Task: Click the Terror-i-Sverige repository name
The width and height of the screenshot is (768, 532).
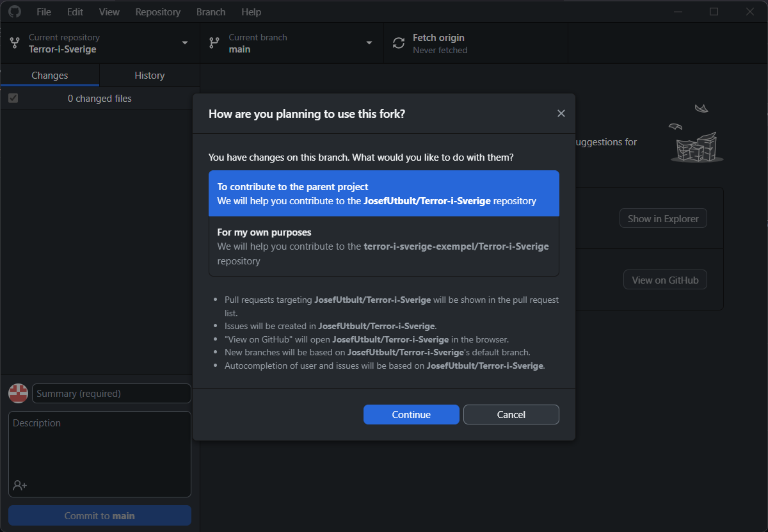Action: (x=63, y=49)
